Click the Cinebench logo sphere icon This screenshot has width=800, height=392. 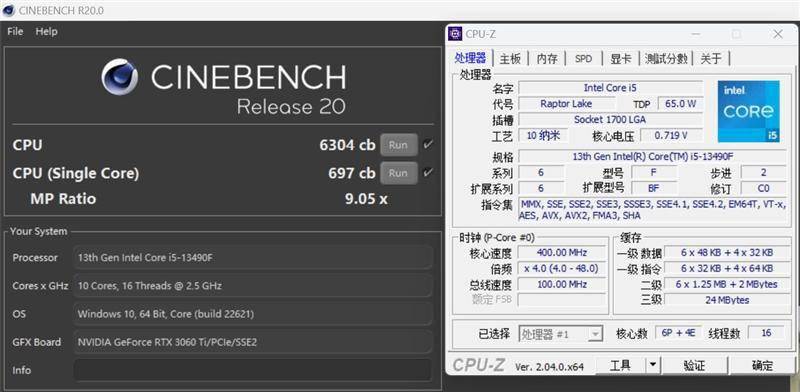[119, 77]
